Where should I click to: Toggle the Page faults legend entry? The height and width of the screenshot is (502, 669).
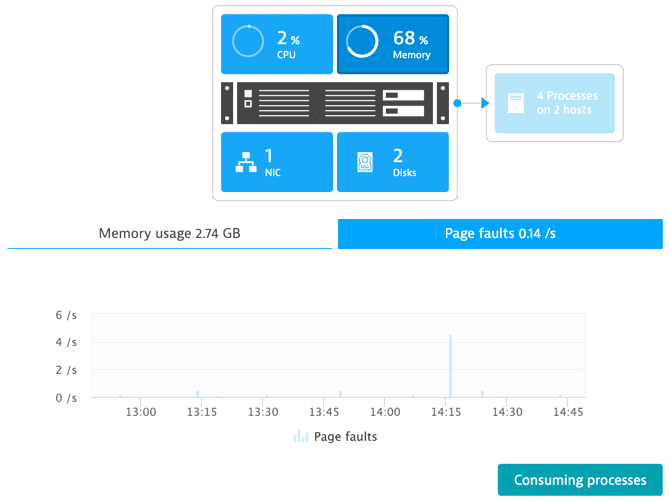coord(335,436)
